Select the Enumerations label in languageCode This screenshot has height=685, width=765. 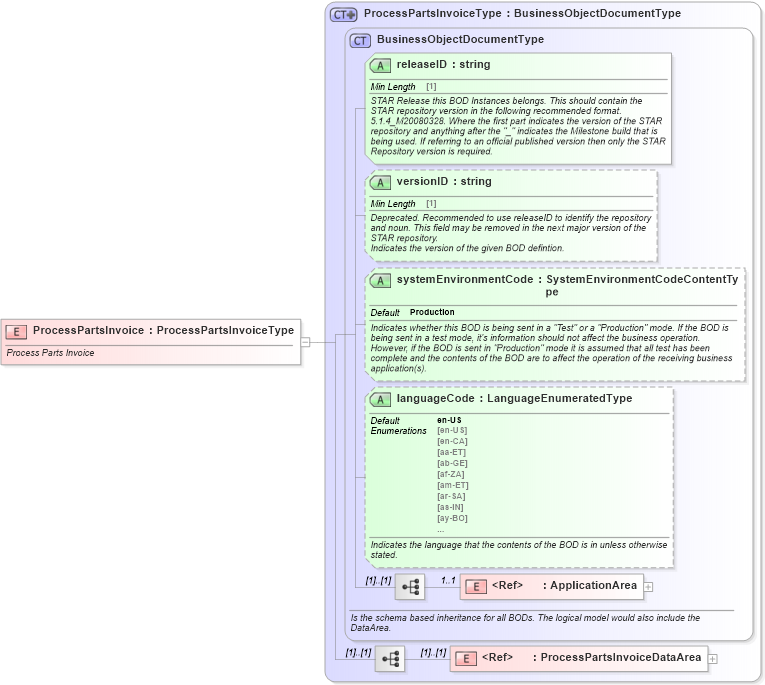tap(399, 431)
